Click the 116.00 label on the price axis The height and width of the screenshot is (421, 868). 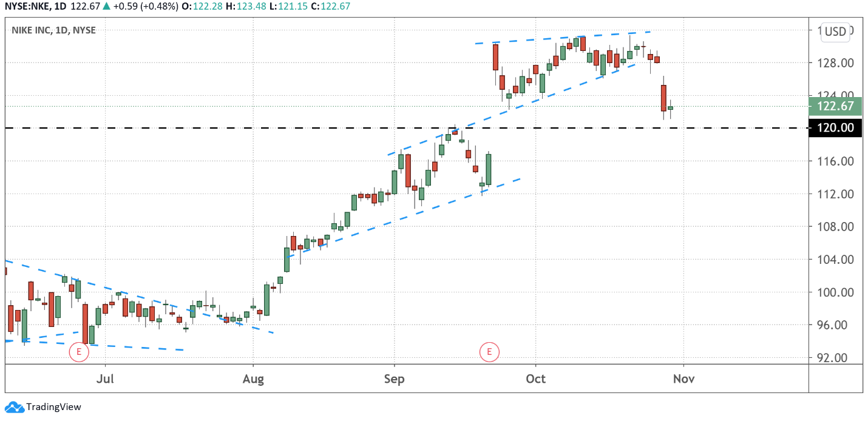click(835, 161)
